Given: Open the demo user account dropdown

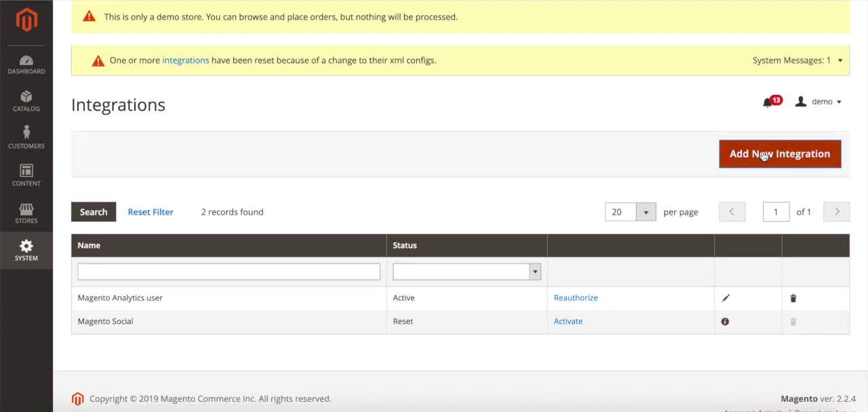Looking at the screenshot, I should tap(818, 102).
